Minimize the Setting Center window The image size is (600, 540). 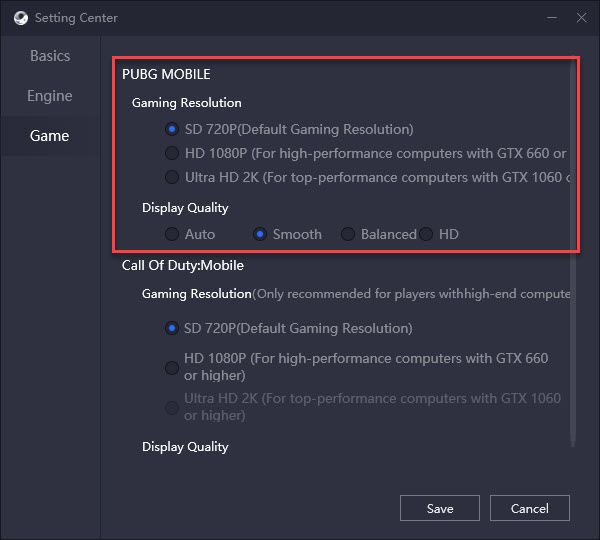551,18
